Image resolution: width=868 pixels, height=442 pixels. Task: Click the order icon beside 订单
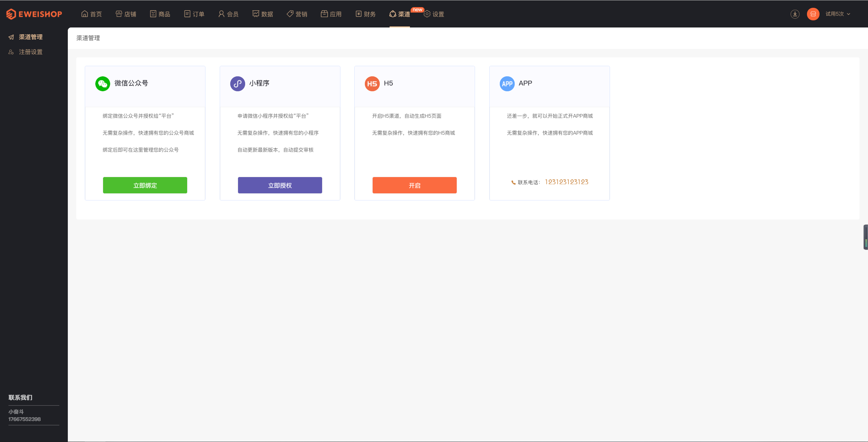point(187,14)
